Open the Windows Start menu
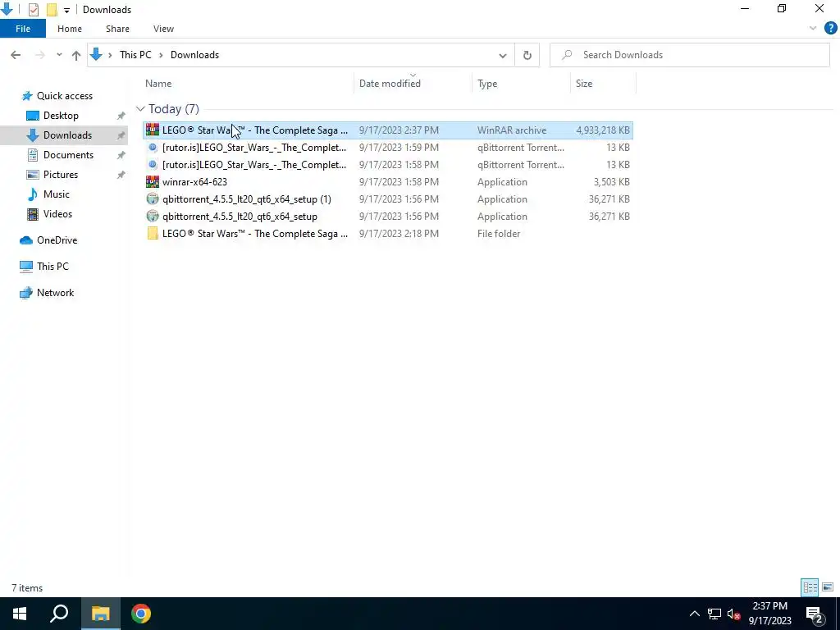The image size is (840, 630). pyautogui.click(x=20, y=614)
